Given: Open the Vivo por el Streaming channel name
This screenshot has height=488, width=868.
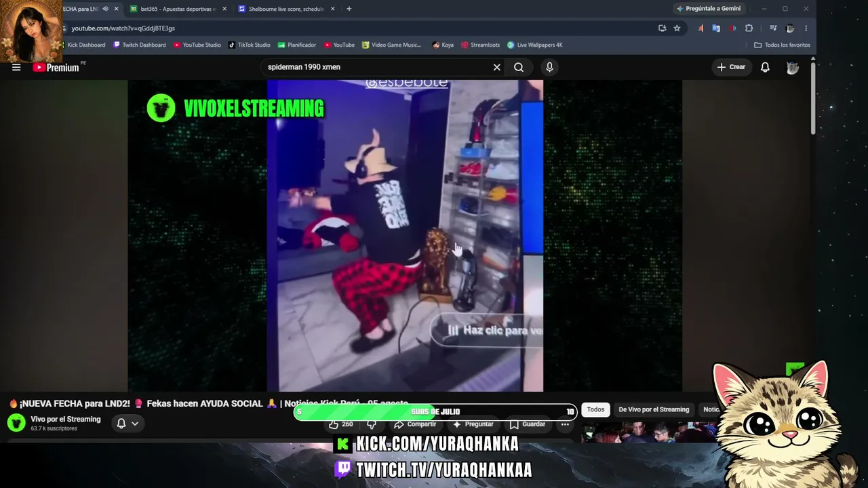Looking at the screenshot, I should point(66,420).
